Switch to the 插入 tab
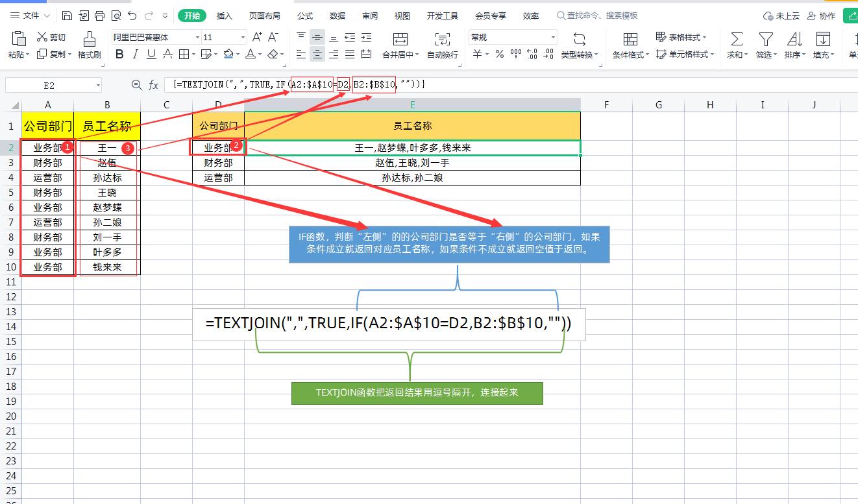Viewport: 858px width, 504px height. pos(224,16)
